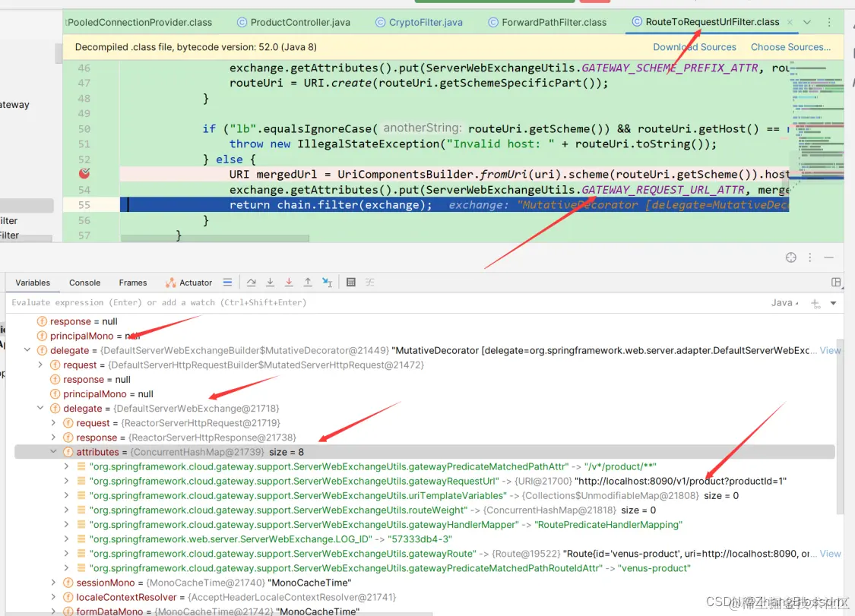Expand the uriTemplateVariables entry
This screenshot has height=616, width=855.
coord(67,495)
